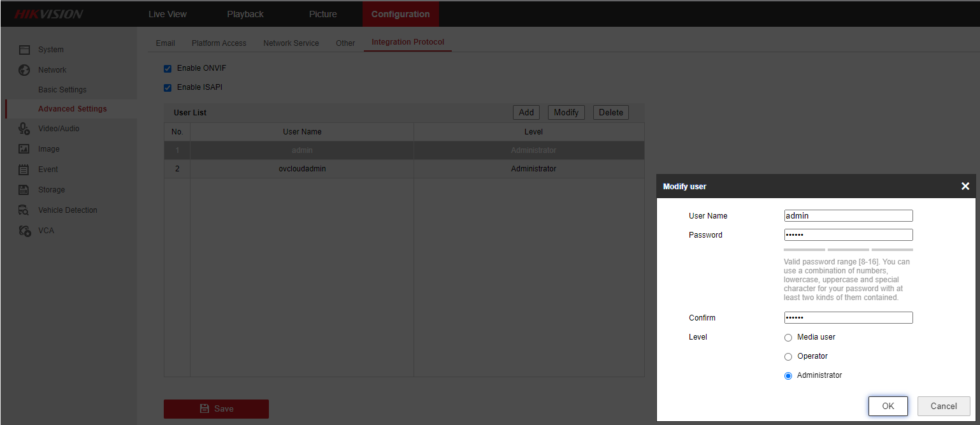The height and width of the screenshot is (425, 980).
Task: Click the System monitor icon in sidebar
Action: 24,50
